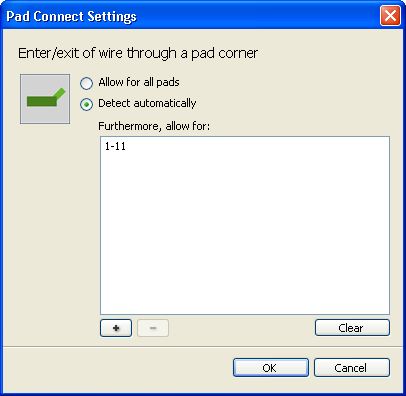The height and width of the screenshot is (396, 406).
Task: Click the green pad corner wire illustration
Action: pyautogui.click(x=46, y=97)
